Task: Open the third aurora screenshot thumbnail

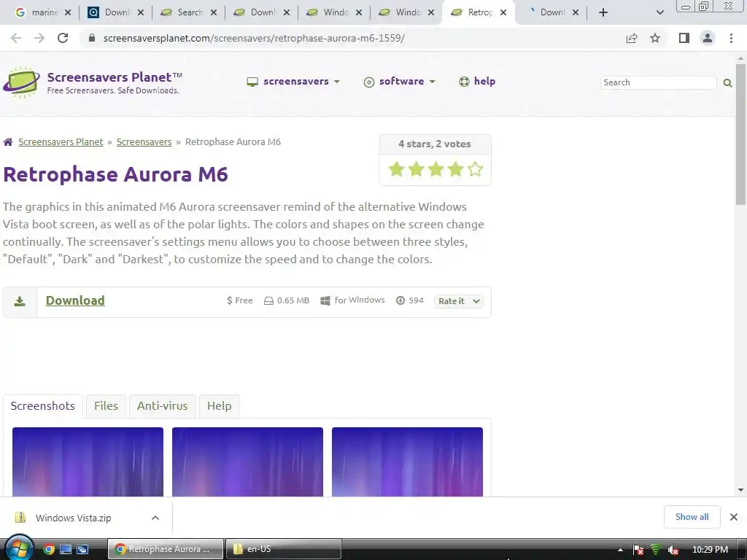Action: pos(407,462)
